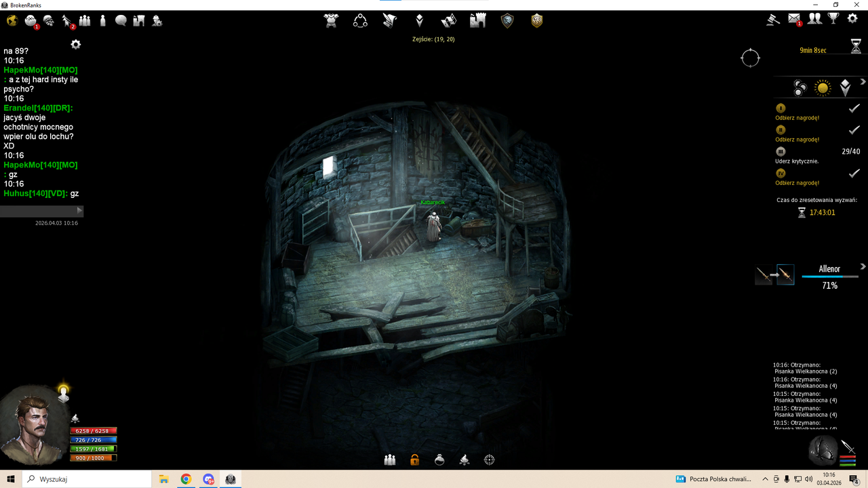Click the Allenor progress bar
The height and width of the screenshot is (488, 868).
tap(830, 277)
